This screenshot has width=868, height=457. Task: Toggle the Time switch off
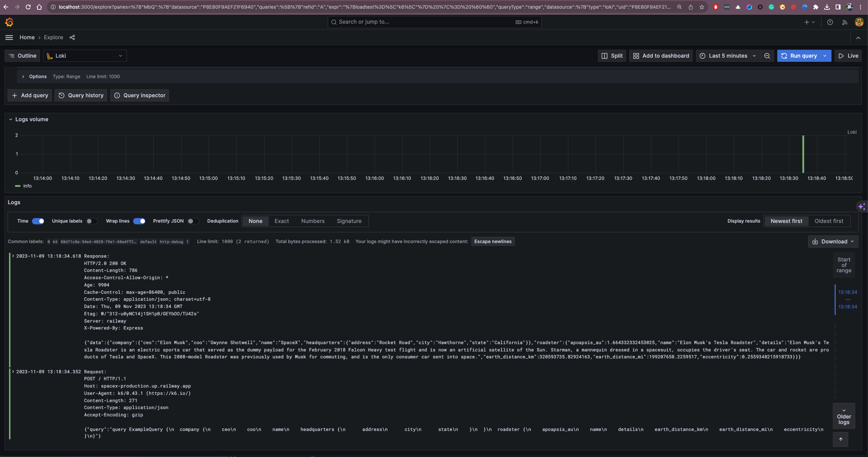pos(38,221)
